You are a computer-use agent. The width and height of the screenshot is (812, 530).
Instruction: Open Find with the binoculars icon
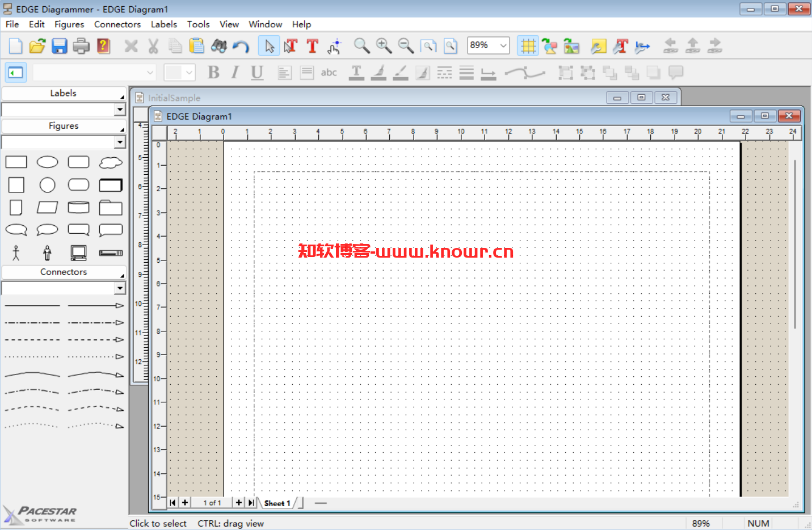click(x=219, y=46)
